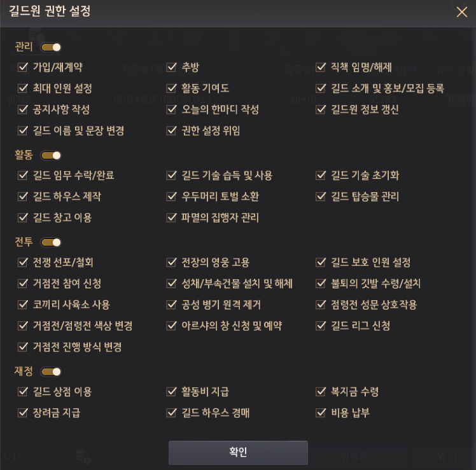This screenshot has height=470, width=476.
Task: Uncheck 활동비 지급 checkbox
Action: (172, 391)
